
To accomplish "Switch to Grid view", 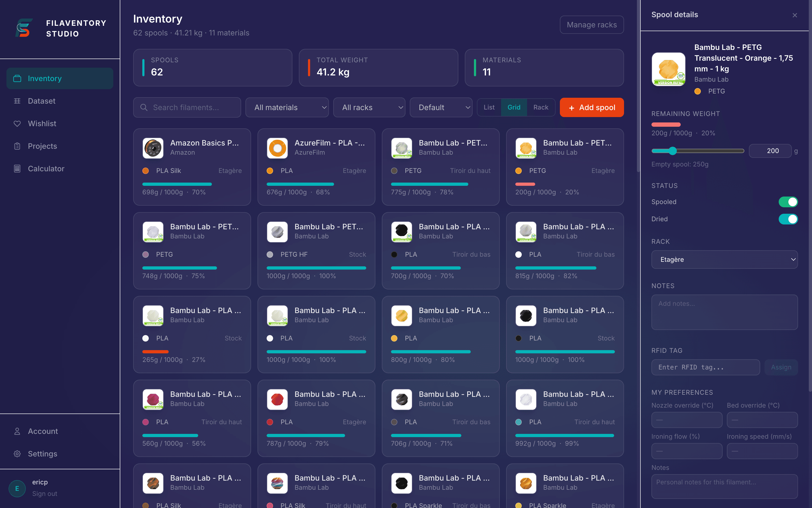I will tap(514, 107).
